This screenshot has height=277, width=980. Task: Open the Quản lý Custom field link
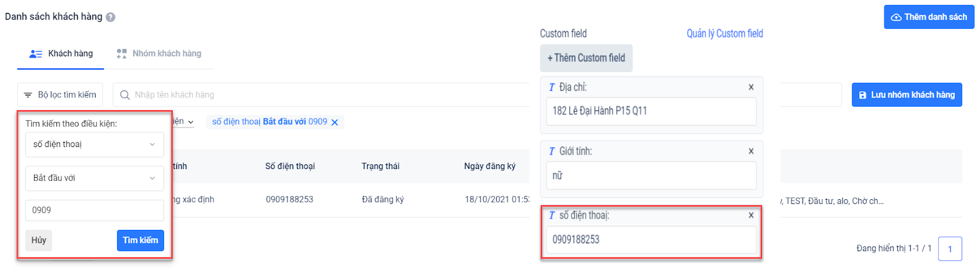point(725,34)
